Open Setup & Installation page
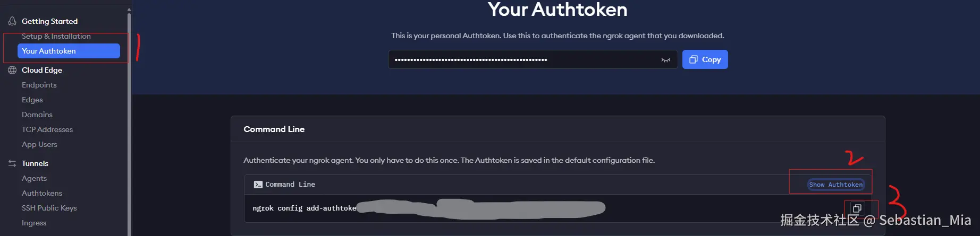 (56, 36)
